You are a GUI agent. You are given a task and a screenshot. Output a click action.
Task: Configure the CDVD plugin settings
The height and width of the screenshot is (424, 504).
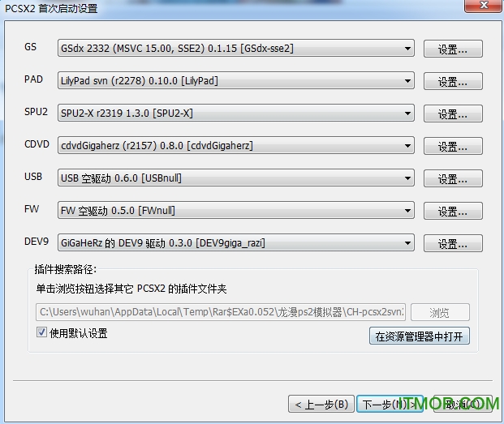point(453,146)
